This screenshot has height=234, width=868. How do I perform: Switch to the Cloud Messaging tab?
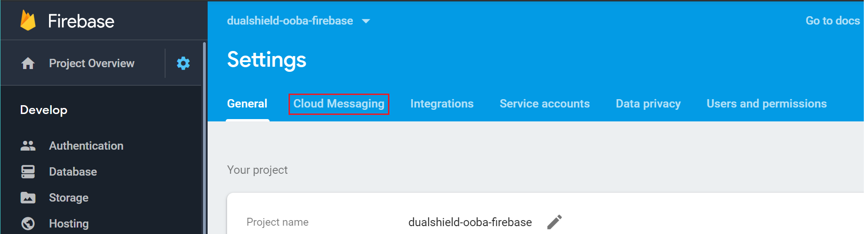339,104
